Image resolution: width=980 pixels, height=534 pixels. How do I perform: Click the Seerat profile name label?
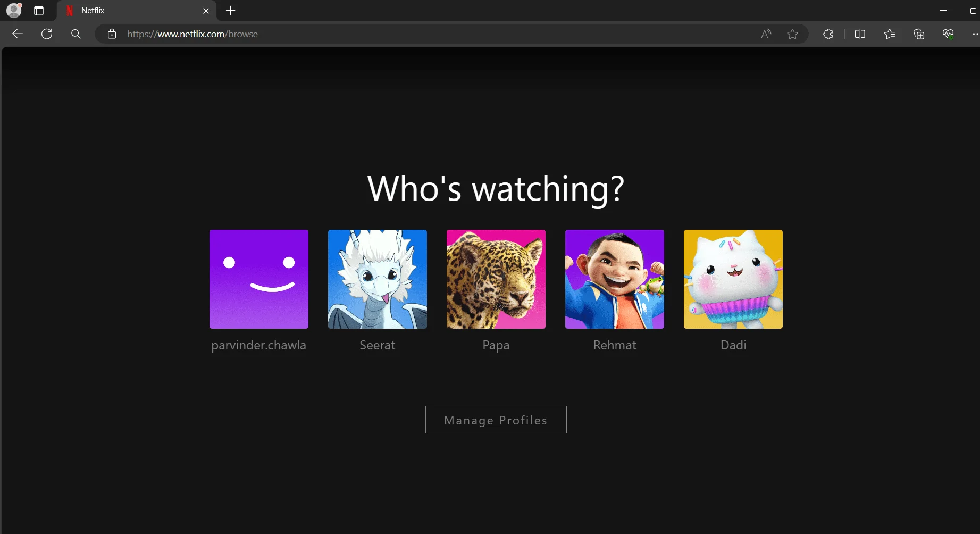[x=378, y=345]
